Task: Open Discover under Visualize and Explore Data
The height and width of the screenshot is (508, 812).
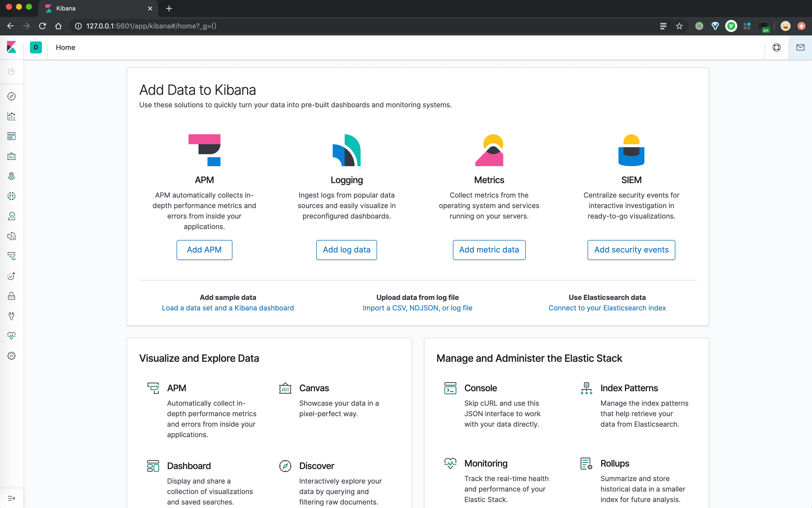Action: coord(317,466)
